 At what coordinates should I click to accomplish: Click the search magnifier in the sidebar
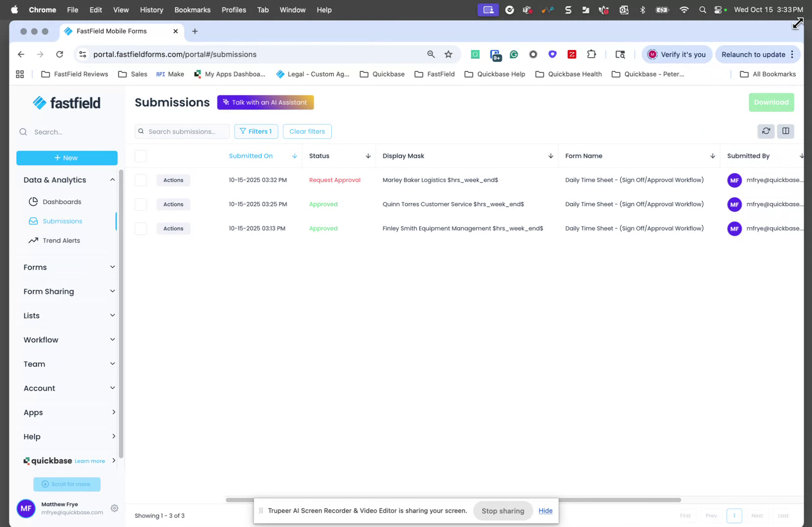(x=23, y=132)
